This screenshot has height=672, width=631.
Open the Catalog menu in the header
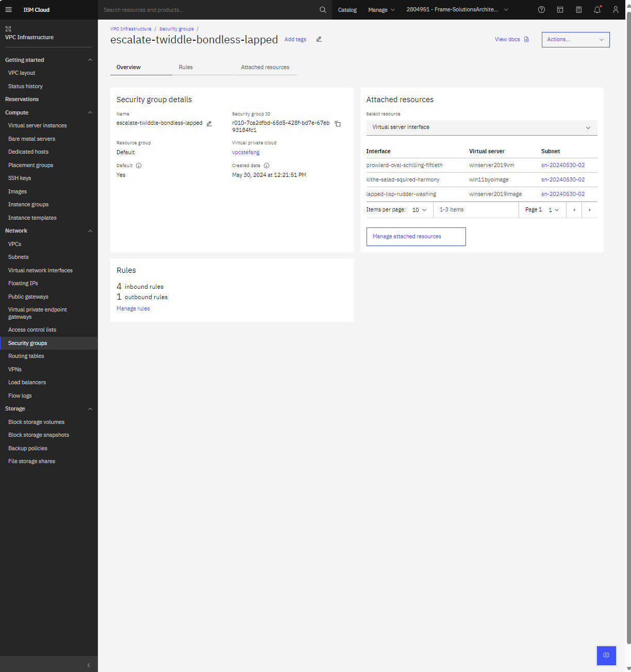click(x=347, y=9)
